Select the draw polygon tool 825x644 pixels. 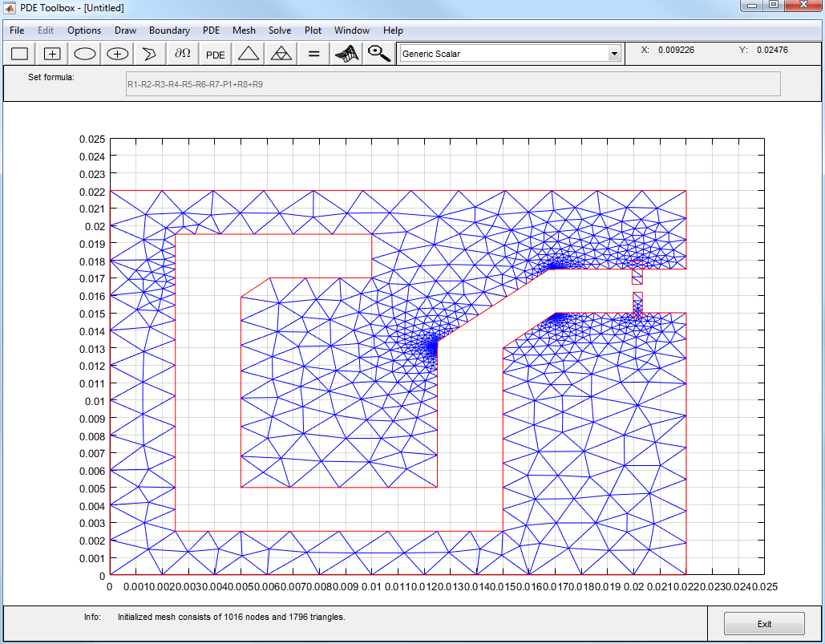[x=150, y=54]
